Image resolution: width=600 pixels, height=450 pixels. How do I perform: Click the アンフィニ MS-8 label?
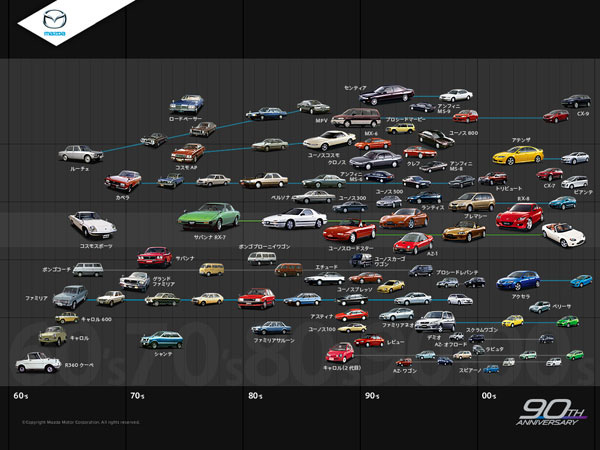click(461, 166)
